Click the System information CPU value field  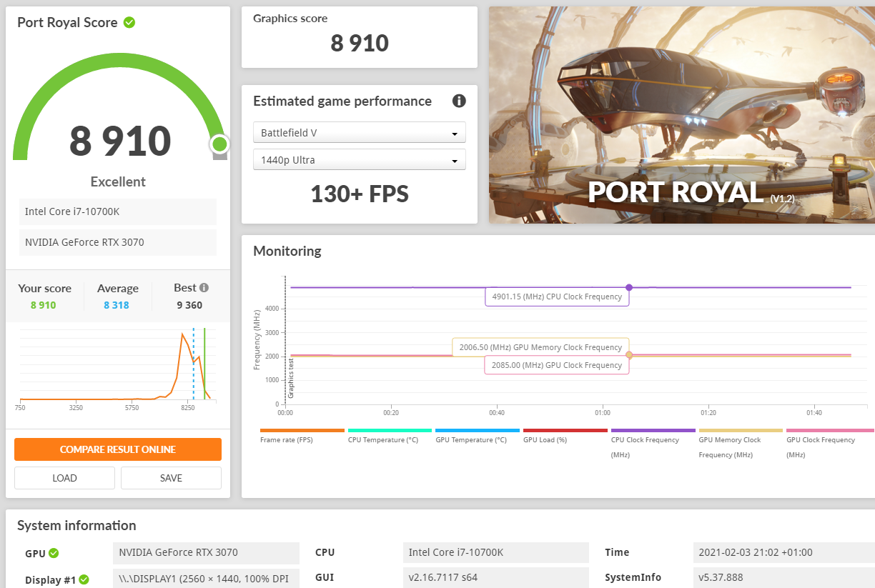pos(495,552)
